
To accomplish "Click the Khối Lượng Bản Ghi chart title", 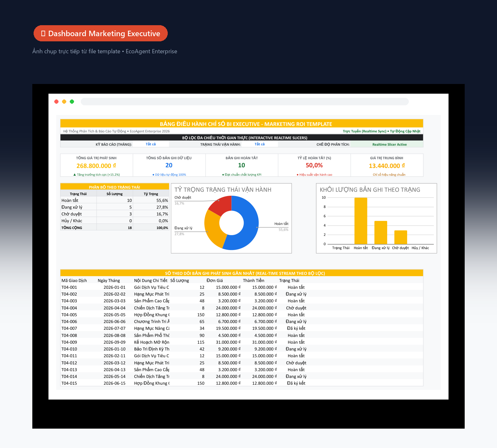I will point(370,190).
